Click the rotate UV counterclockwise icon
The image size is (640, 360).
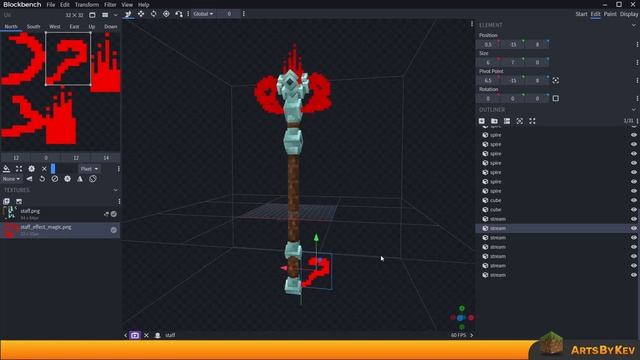coord(42,179)
